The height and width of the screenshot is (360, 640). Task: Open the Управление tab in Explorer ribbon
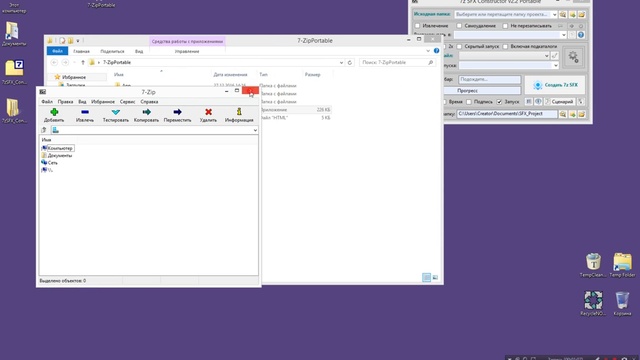[x=187, y=51]
